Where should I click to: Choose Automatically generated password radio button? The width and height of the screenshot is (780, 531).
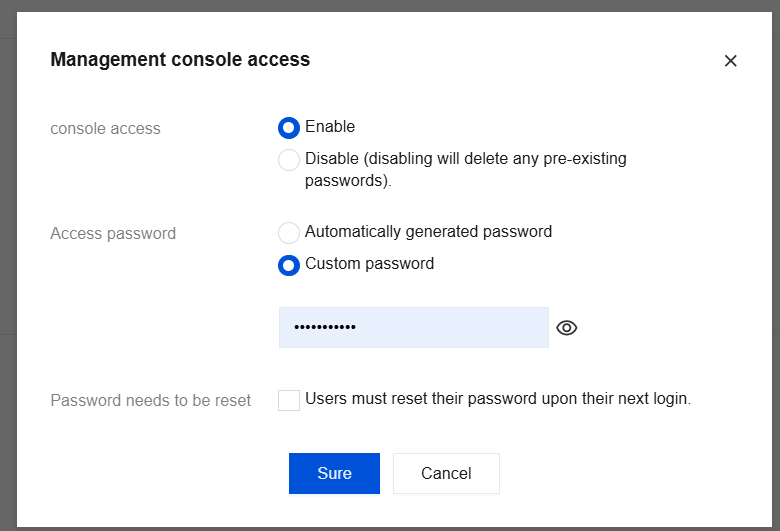(289, 233)
